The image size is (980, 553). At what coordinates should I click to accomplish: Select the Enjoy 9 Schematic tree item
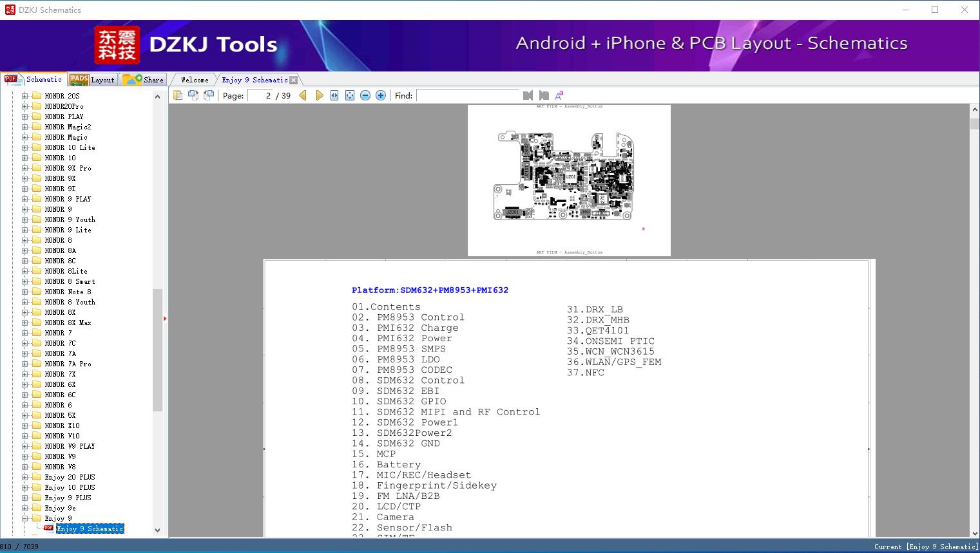coord(90,529)
